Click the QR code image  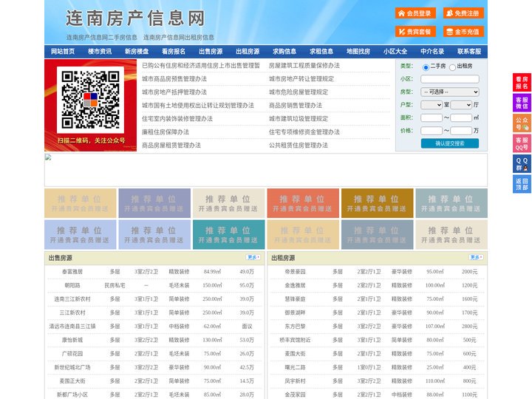pyautogui.click(x=90, y=100)
